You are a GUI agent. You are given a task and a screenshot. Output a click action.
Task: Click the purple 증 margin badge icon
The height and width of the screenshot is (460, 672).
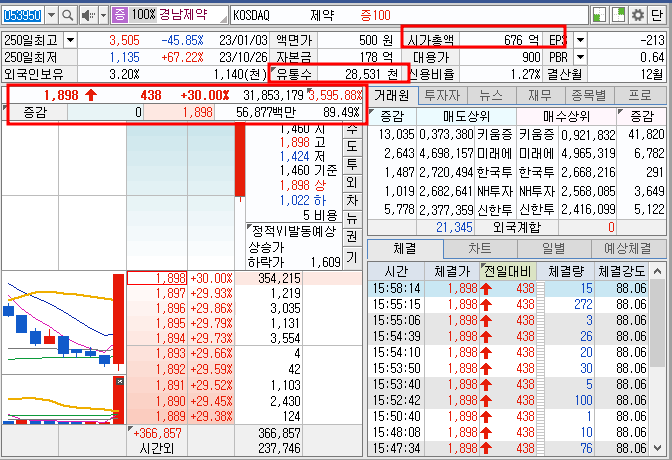[x=120, y=15]
